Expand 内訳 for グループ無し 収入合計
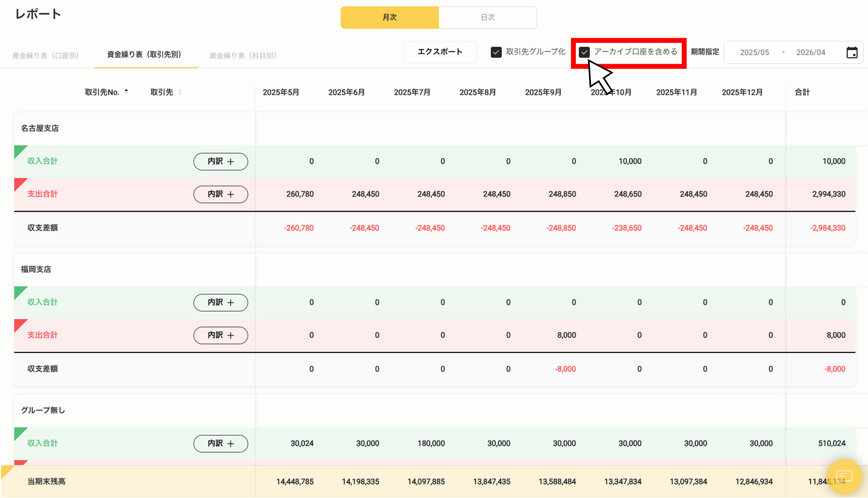 [220, 443]
